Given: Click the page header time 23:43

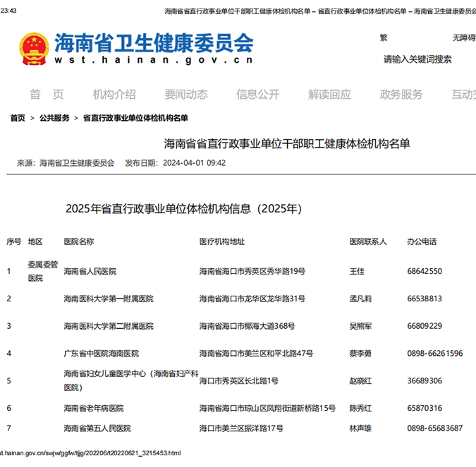Looking at the screenshot, I should 8,11.
